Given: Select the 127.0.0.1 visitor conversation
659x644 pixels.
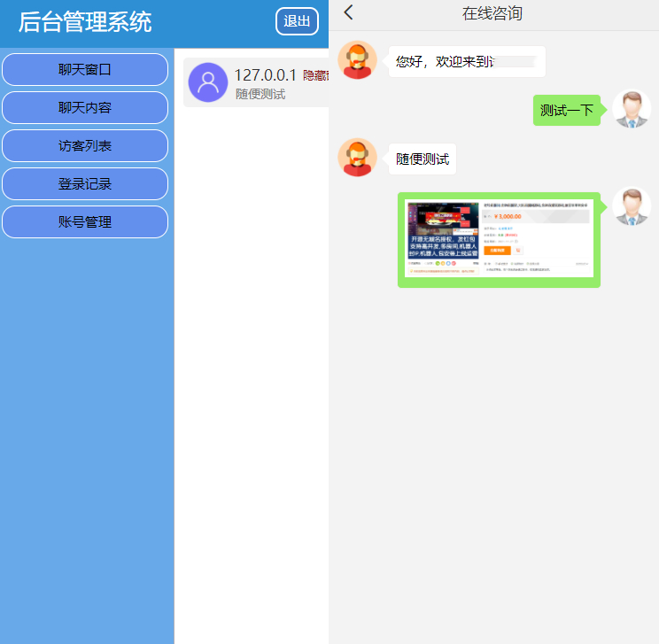Looking at the screenshot, I should pos(256,82).
